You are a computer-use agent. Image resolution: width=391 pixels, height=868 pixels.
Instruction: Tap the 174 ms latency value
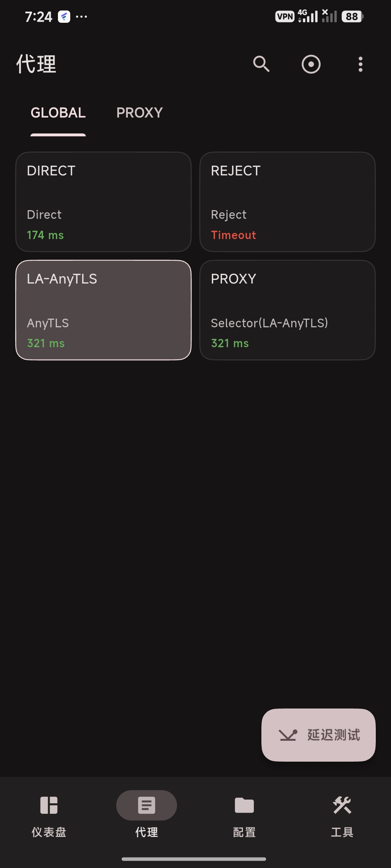[45, 235]
